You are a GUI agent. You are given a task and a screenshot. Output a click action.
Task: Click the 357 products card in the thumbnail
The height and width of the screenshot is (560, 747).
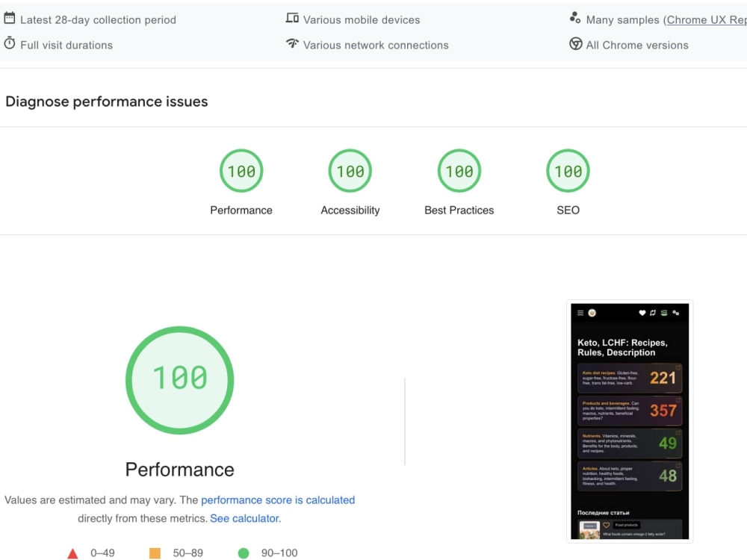tap(630, 411)
